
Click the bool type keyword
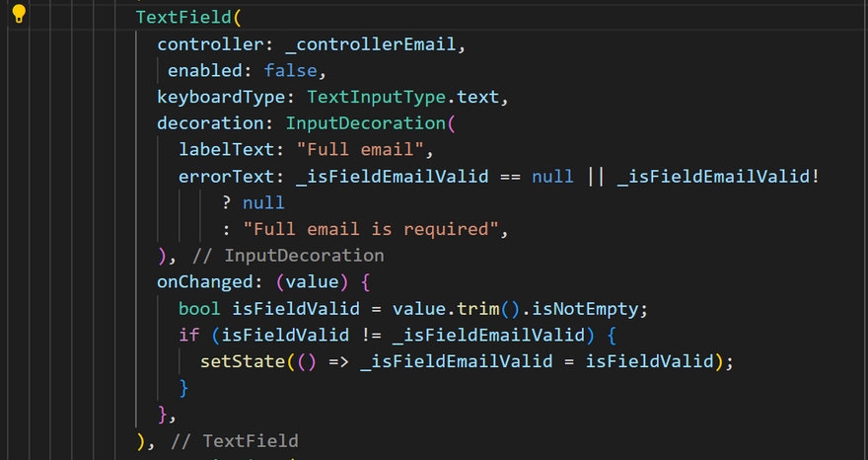click(199, 309)
